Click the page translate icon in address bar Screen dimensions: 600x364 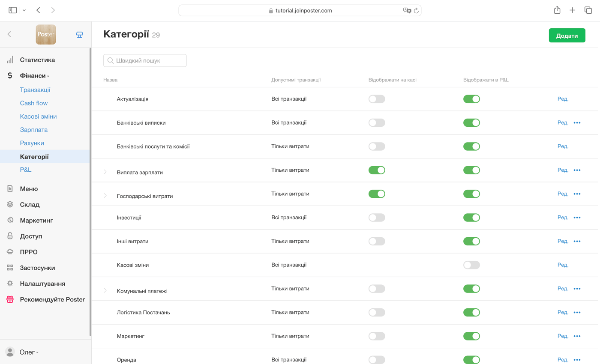tap(407, 11)
